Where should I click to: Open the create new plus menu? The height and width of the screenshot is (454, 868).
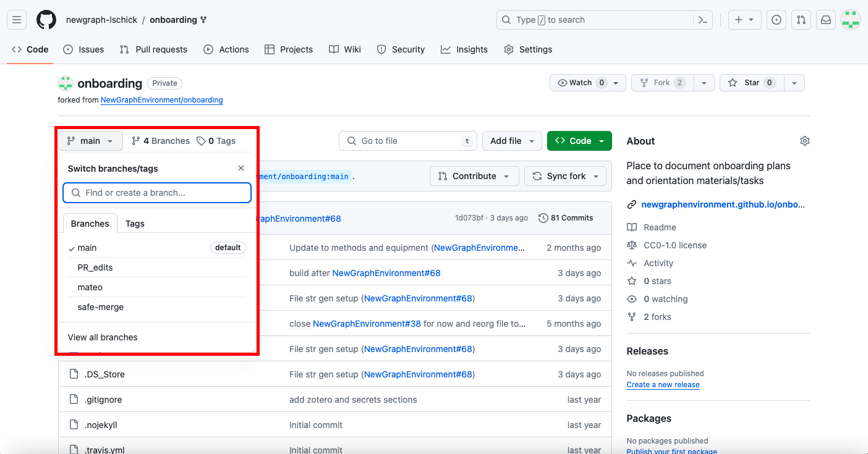coord(744,20)
